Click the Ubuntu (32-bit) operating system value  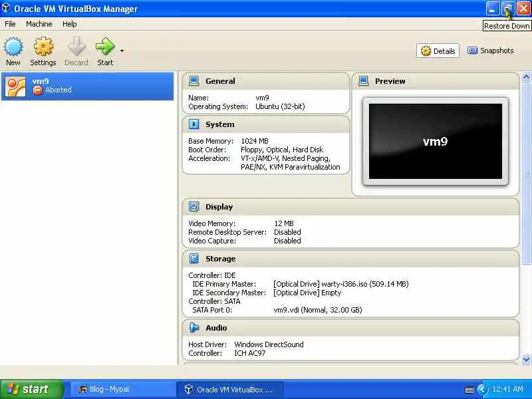pyautogui.click(x=280, y=106)
